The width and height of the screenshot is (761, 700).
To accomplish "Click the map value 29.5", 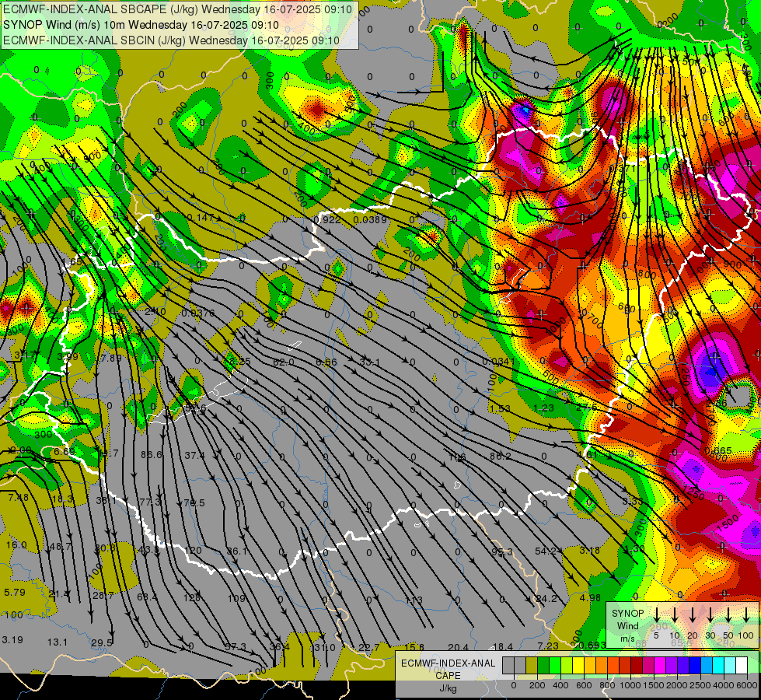I will [101, 642].
